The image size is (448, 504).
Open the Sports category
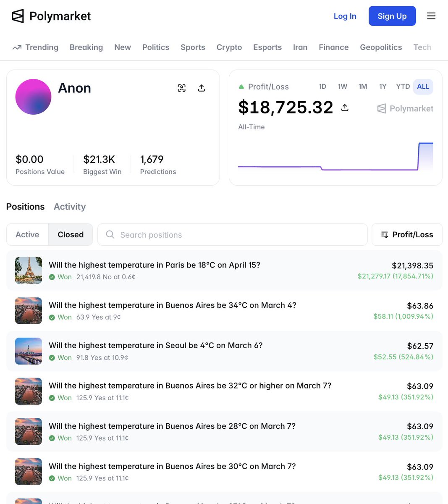tap(193, 47)
